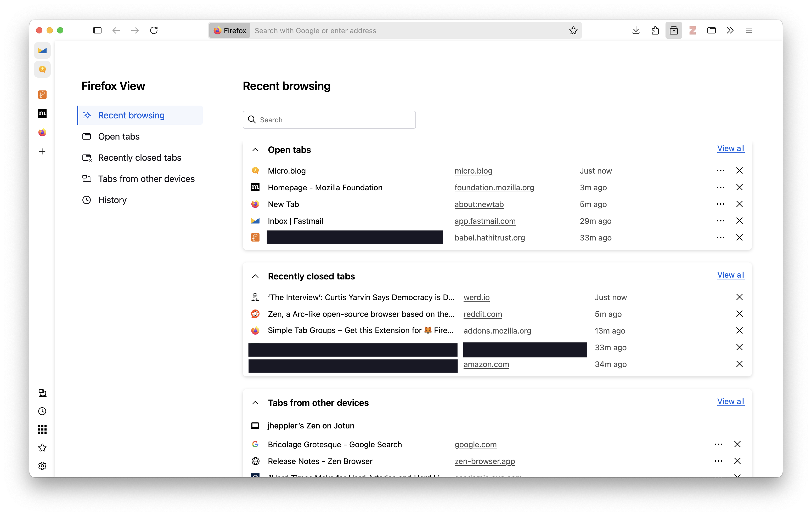Collapse Tabs from other devices section
The image size is (812, 516).
coord(255,403)
